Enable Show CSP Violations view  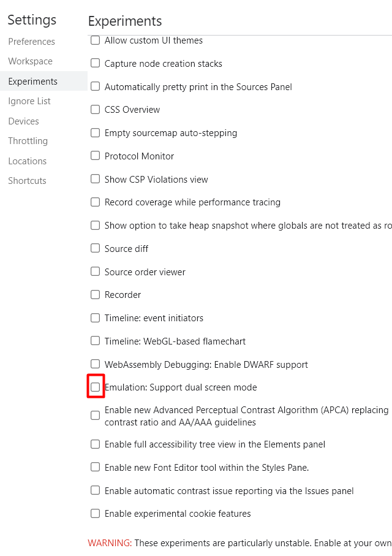95,178
